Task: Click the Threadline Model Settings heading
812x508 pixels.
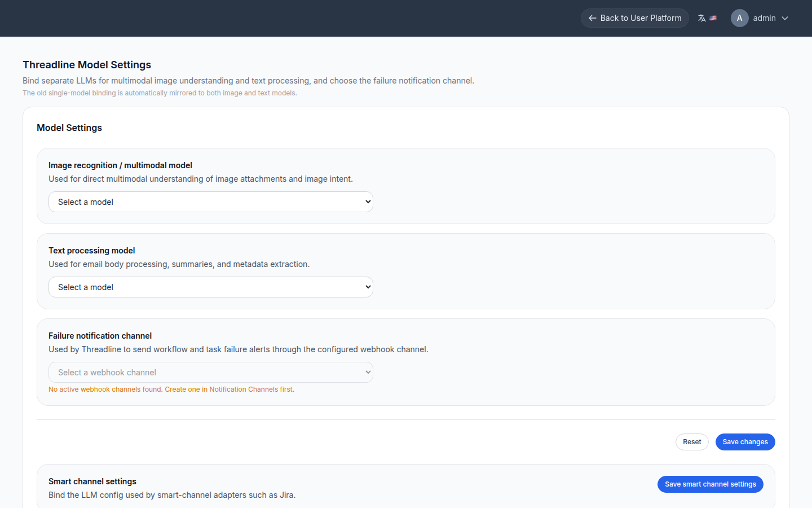Action: tap(87, 65)
